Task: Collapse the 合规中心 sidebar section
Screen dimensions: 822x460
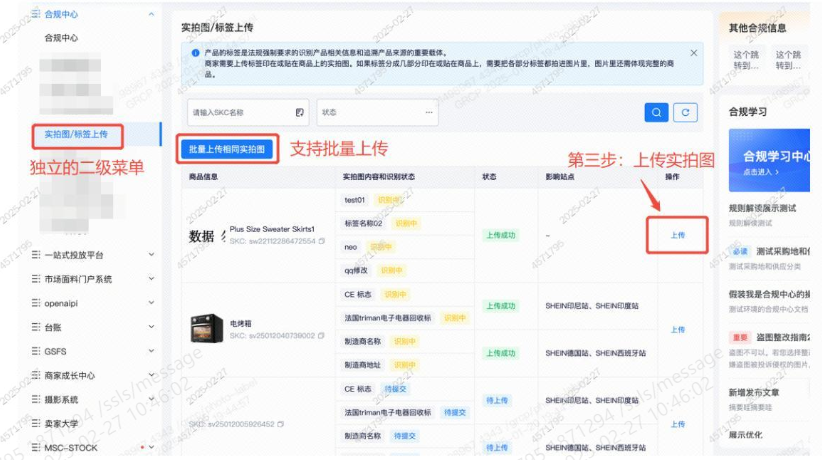Action: point(151,15)
